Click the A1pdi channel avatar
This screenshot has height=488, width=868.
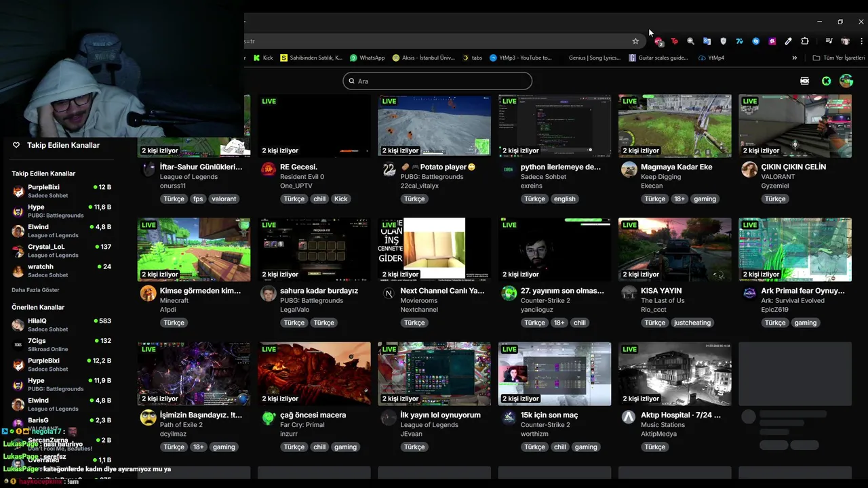click(148, 293)
